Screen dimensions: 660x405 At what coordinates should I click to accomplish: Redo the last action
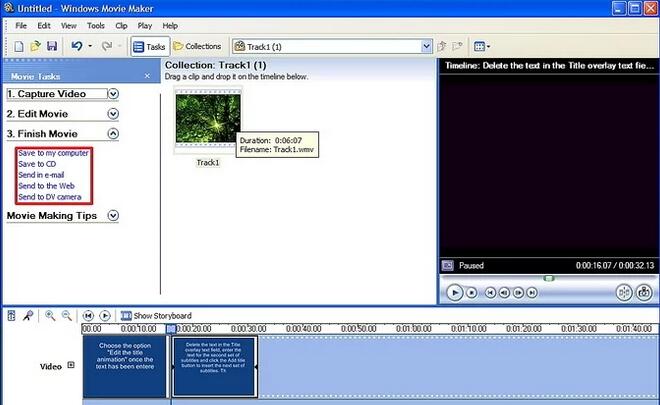[x=107, y=46]
